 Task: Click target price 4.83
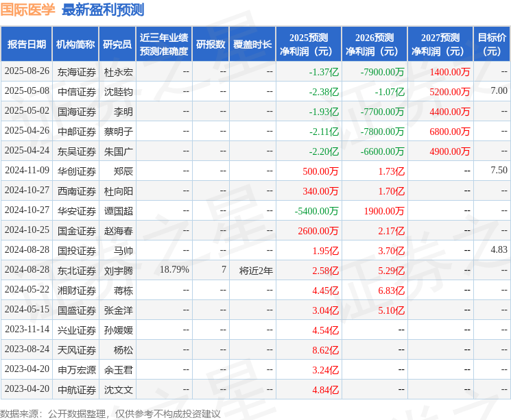pyautogui.click(x=499, y=249)
